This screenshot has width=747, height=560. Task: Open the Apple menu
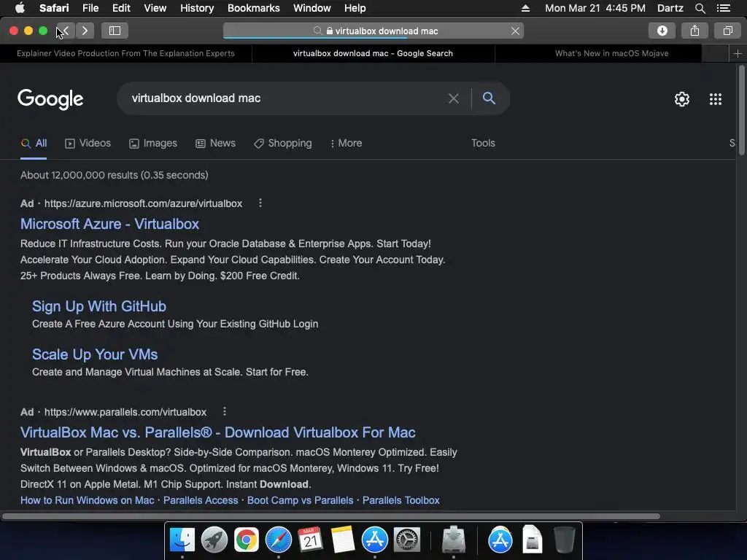tap(20, 8)
